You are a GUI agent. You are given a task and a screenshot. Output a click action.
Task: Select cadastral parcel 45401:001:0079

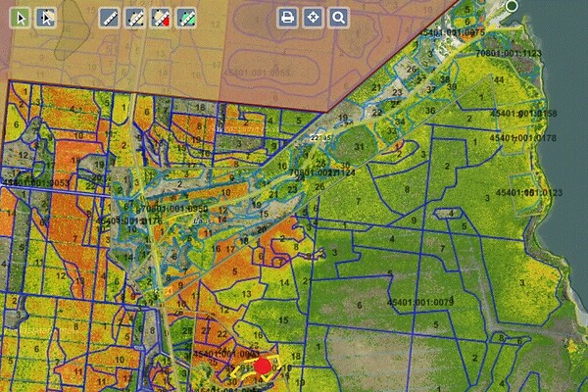[x=423, y=302]
